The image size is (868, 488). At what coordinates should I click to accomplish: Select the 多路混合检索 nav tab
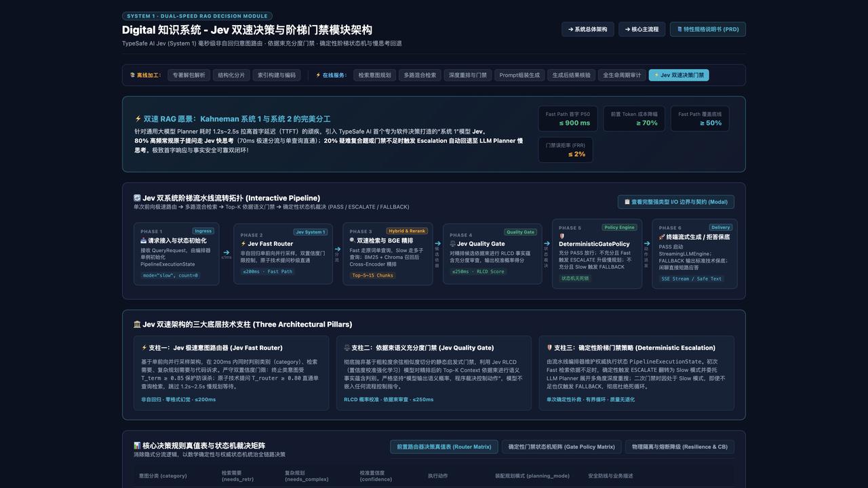[x=420, y=75]
